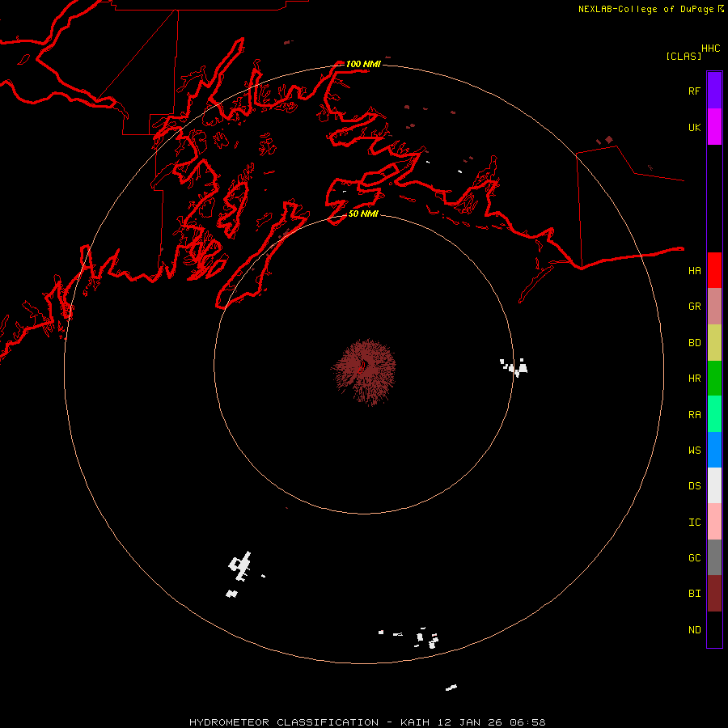This screenshot has width=728, height=728.
Task: Click the BI dark red swatch
Action: coord(714,594)
